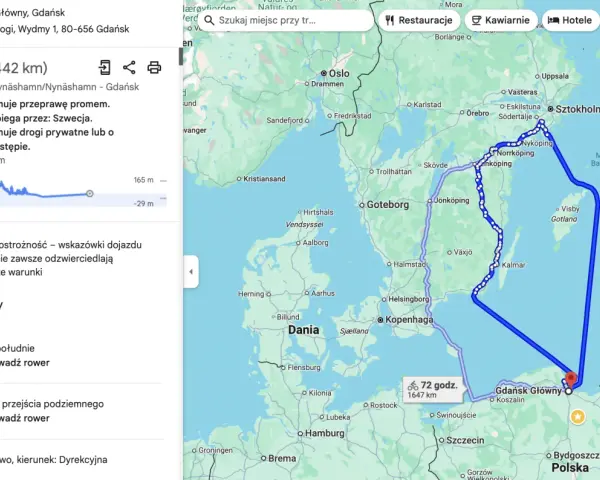Click the yellow starred place marker

tap(577, 416)
